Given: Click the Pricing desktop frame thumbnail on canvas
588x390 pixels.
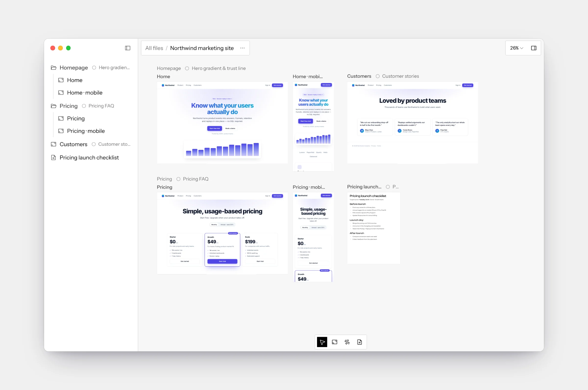Looking at the screenshot, I should (222, 233).
